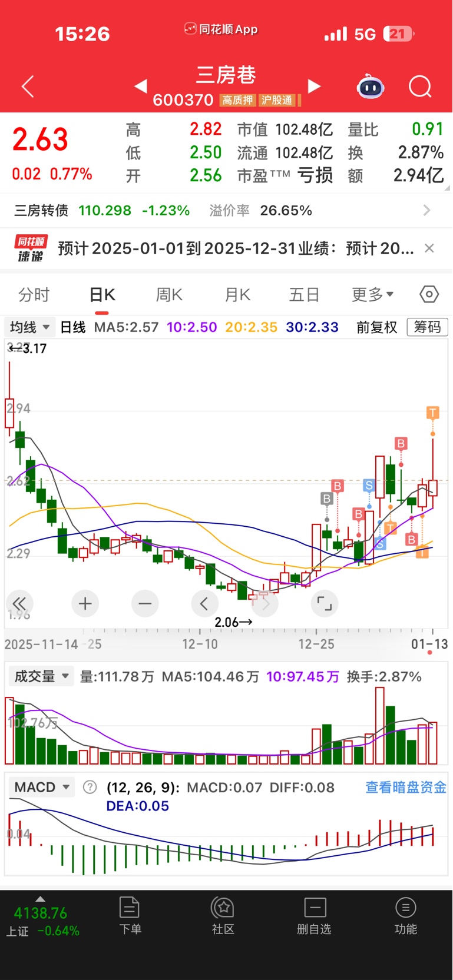
Task: Open the 成交量 indicator dropdown
Action: 41,676
